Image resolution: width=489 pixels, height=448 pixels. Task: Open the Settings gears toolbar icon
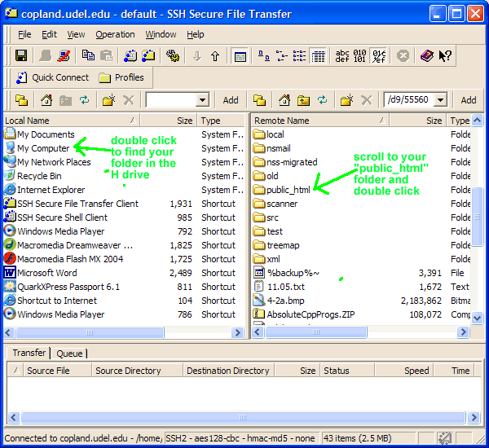click(173, 56)
